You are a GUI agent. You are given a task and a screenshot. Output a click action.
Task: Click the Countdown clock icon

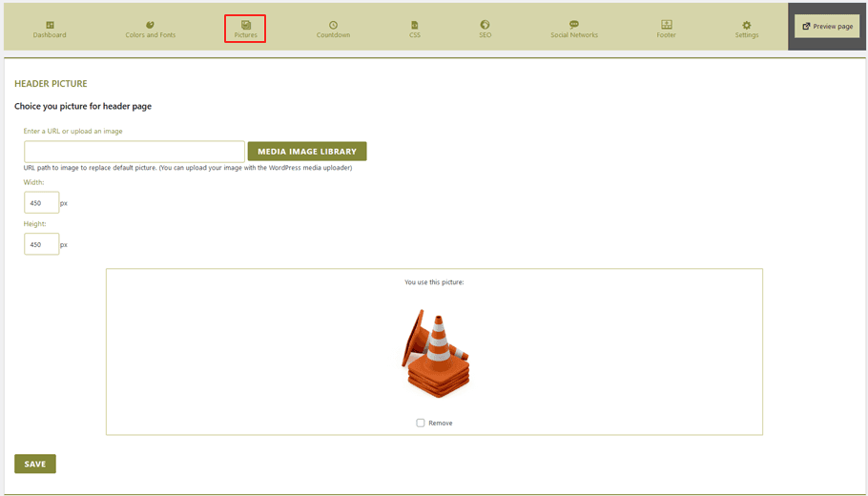pos(333,25)
